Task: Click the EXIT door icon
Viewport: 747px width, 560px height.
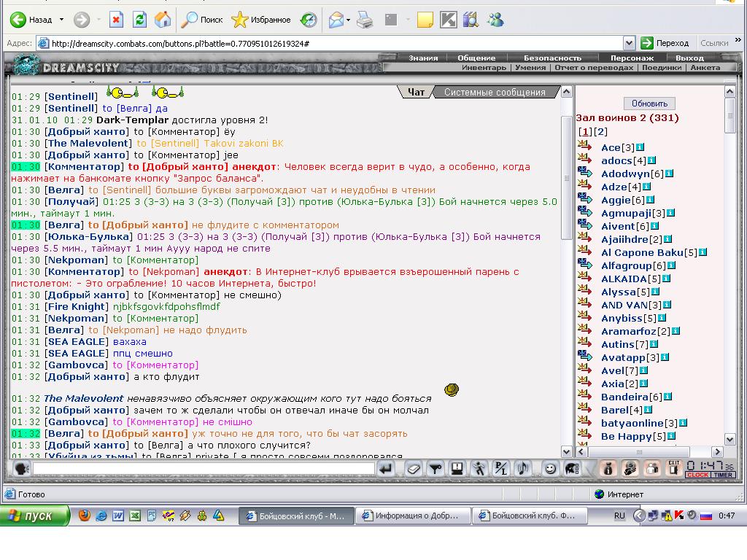Action: click(673, 467)
